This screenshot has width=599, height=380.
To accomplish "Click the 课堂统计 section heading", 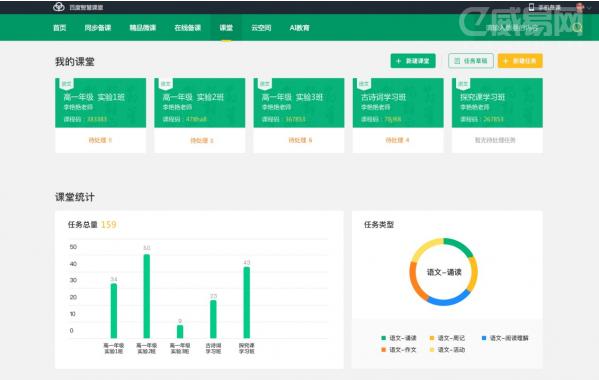I will (x=74, y=197).
